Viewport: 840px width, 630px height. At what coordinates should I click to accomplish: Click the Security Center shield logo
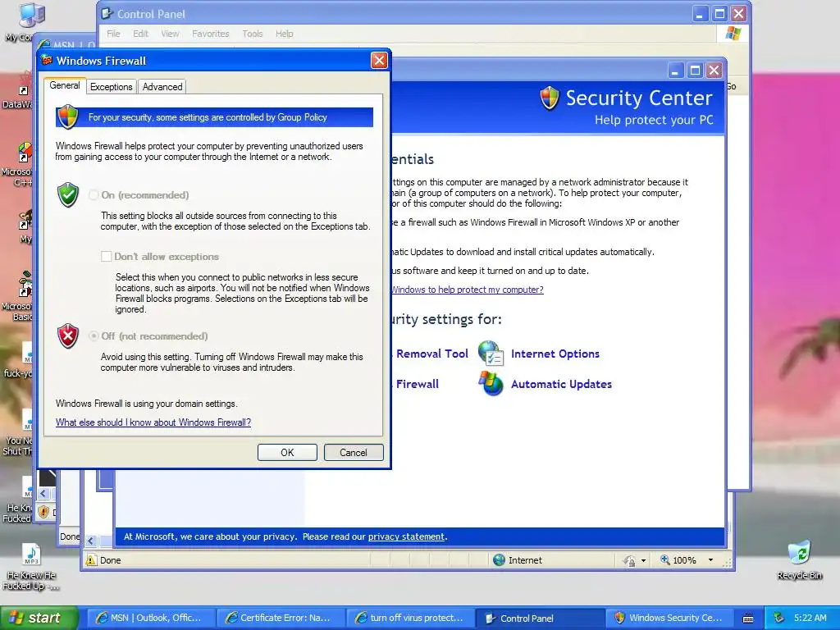tap(550, 98)
